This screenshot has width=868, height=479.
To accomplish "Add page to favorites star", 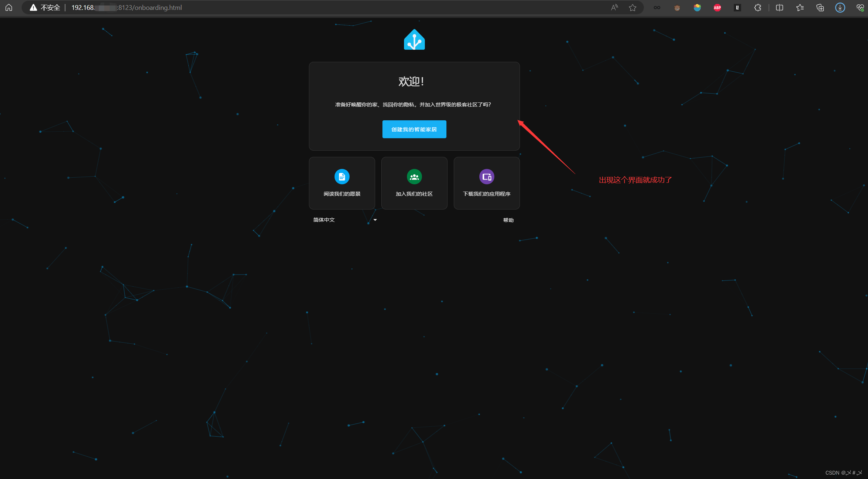I will [x=633, y=8].
